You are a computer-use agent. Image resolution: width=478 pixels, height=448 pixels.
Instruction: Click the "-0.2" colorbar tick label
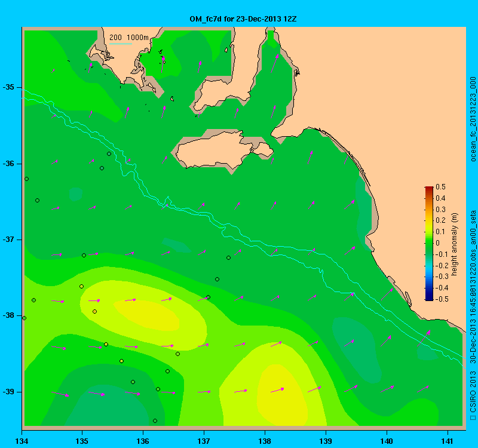pyautogui.click(x=442, y=265)
